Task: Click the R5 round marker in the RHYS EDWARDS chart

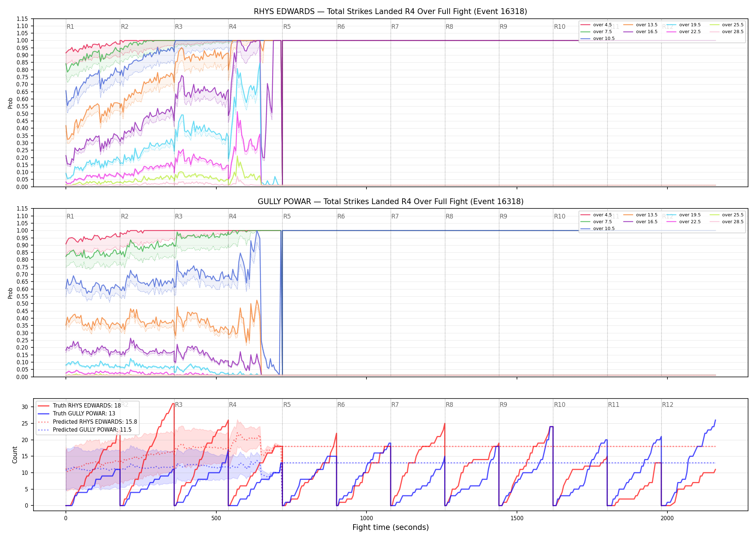Action: (287, 27)
